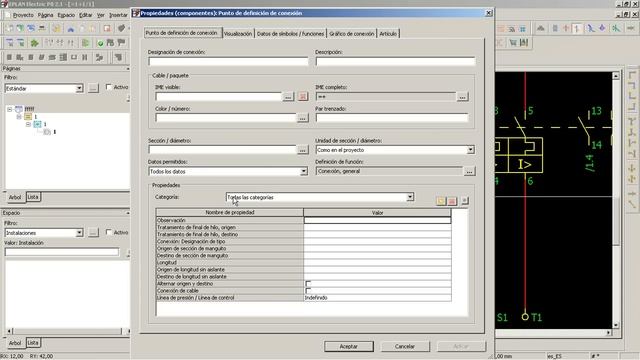Screen dimensions: 640x360
Task: Select Árbol tab in Espacio panel
Action: 15,343
